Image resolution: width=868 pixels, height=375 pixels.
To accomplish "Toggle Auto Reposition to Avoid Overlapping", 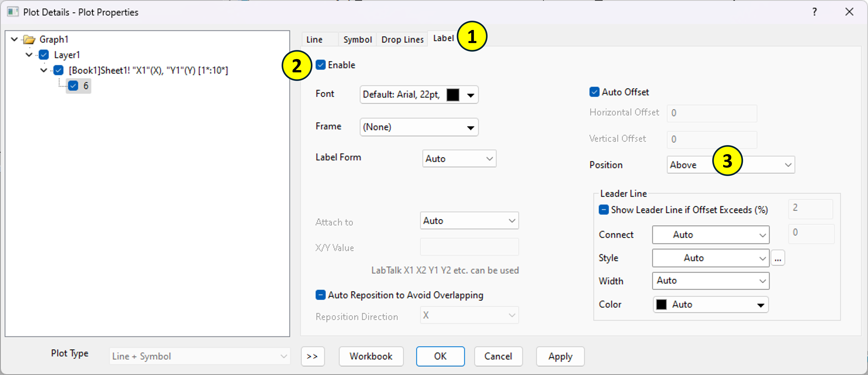I will (320, 295).
